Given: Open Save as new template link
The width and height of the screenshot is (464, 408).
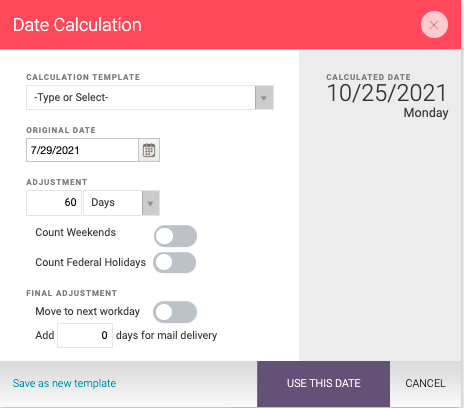Looking at the screenshot, I should pos(64,383).
